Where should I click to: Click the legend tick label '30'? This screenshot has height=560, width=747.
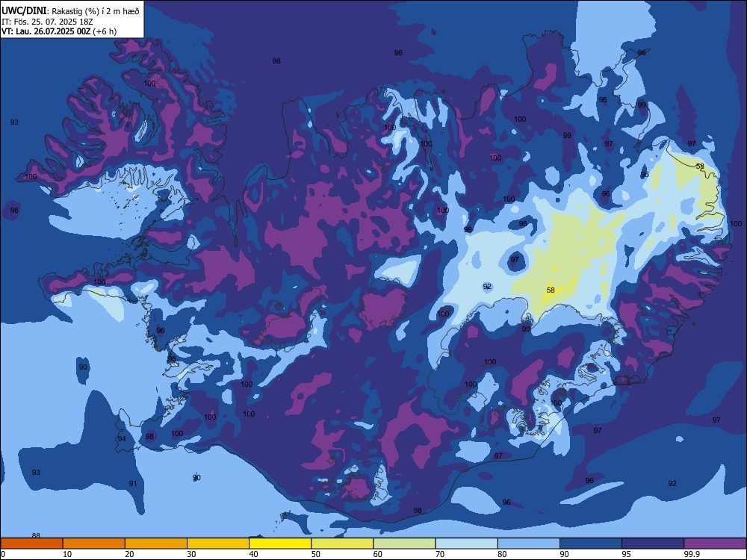(191, 554)
